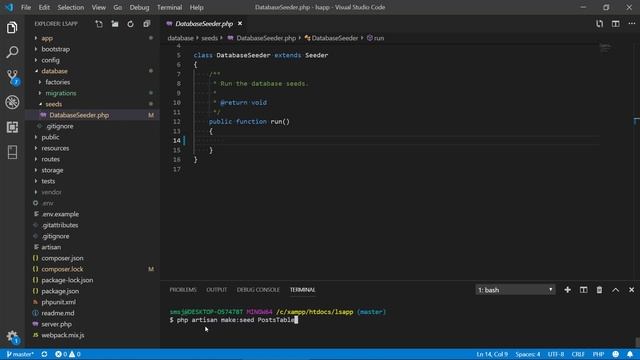640x360 pixels.
Task: Split the terminal panel
Action: pyautogui.click(x=583, y=290)
